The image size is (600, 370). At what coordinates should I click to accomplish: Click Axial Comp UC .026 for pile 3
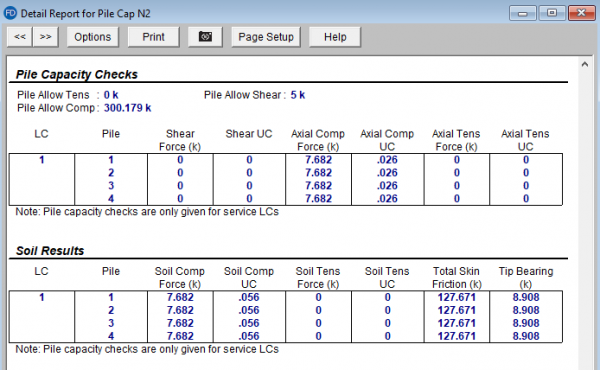click(387, 186)
